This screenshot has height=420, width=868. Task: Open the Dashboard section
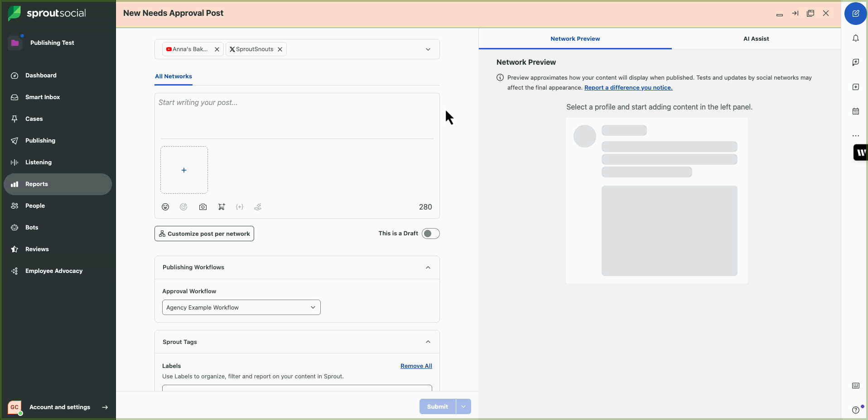[x=58, y=76]
